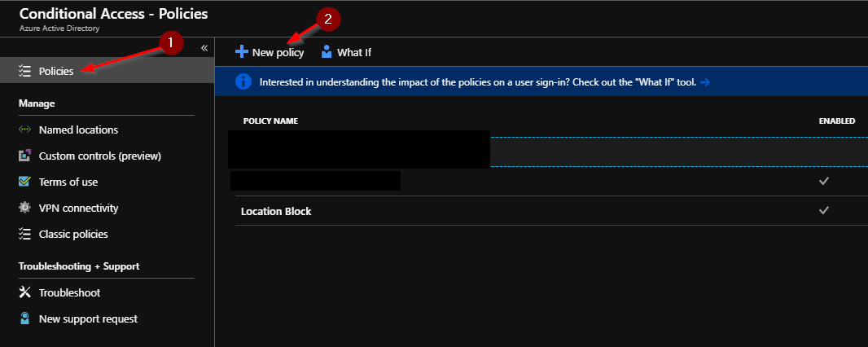Viewport: 868px width, 347px height.
Task: Click the Troubleshooting + Support heading
Action: coord(79,266)
